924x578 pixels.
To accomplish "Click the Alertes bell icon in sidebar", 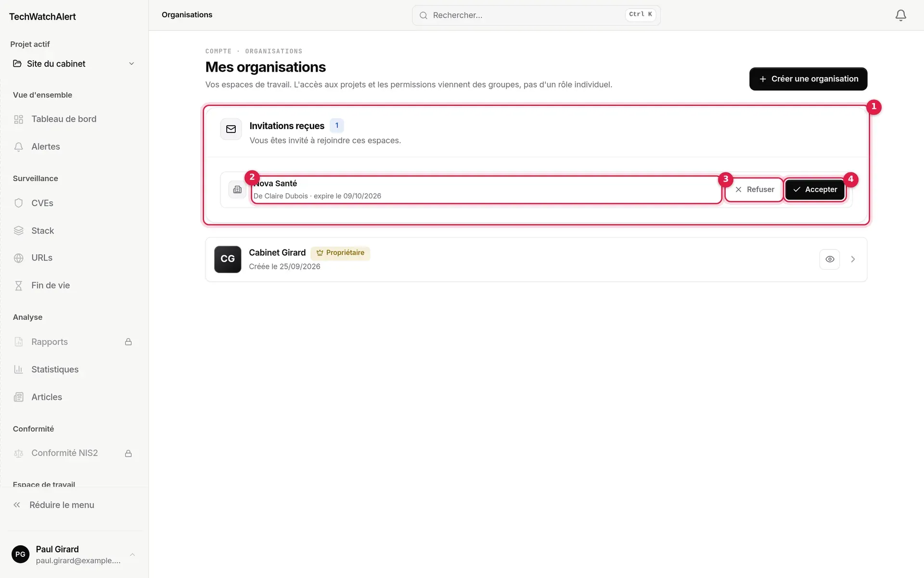I will pyautogui.click(x=19, y=147).
